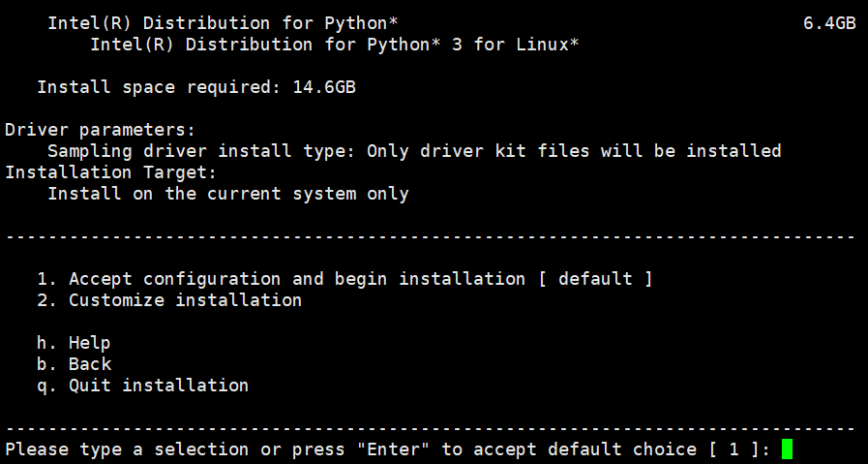Click 'Sampling driver install type' line
This screenshot has height=464, width=868.
[414, 151]
